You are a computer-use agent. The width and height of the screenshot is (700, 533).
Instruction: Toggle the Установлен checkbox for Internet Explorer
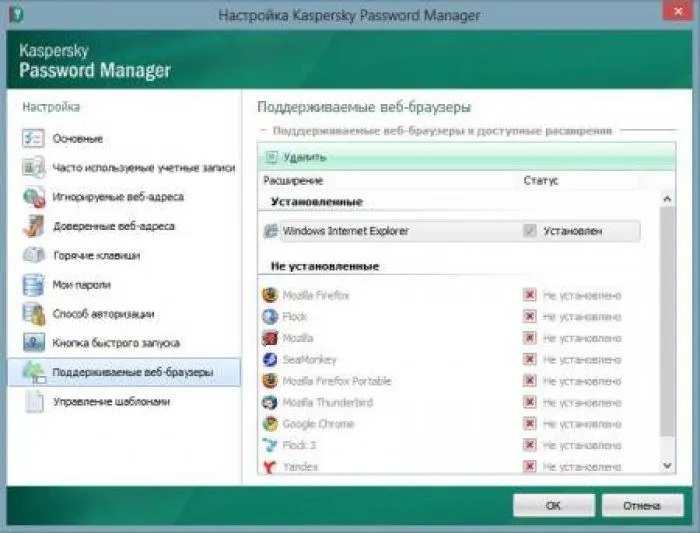(529, 230)
